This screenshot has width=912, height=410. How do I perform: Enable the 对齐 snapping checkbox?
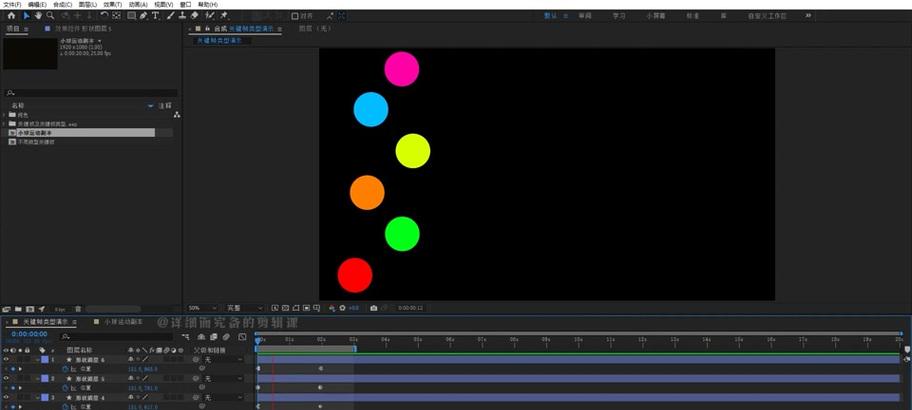tap(295, 16)
